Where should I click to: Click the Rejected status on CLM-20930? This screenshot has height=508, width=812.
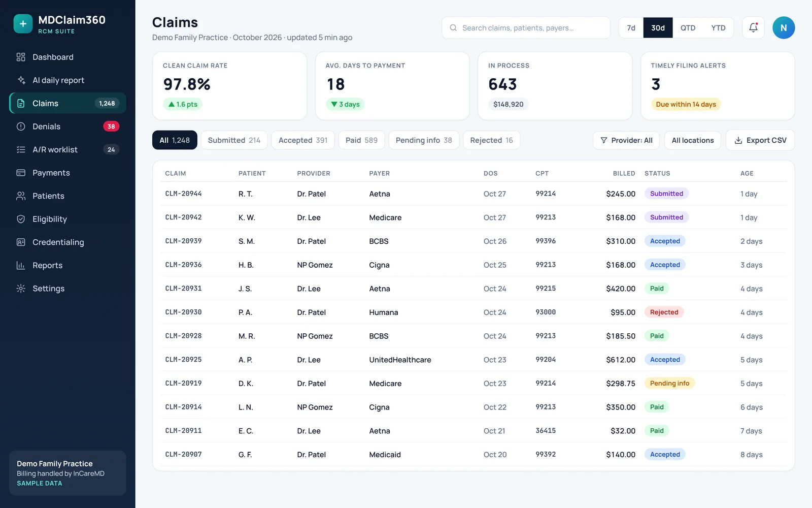click(x=664, y=312)
